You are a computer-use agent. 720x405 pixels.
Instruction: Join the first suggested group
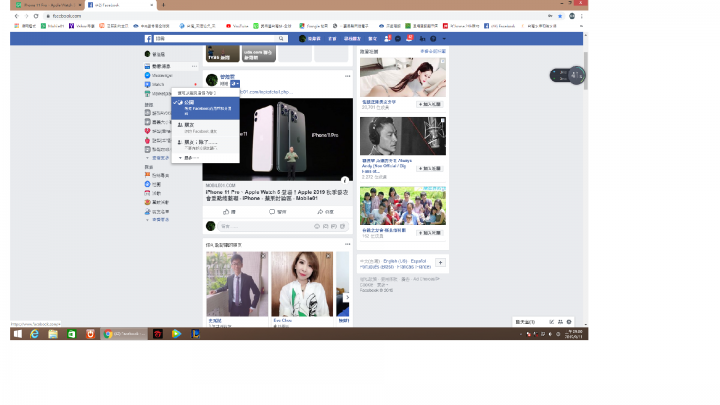tap(430, 104)
